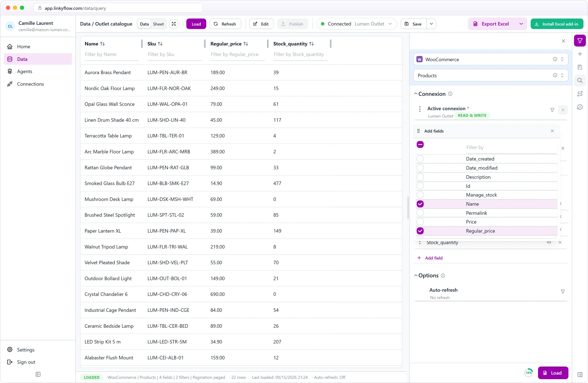Click Install Excel add-in button
588x383 pixels.
[x=557, y=24]
